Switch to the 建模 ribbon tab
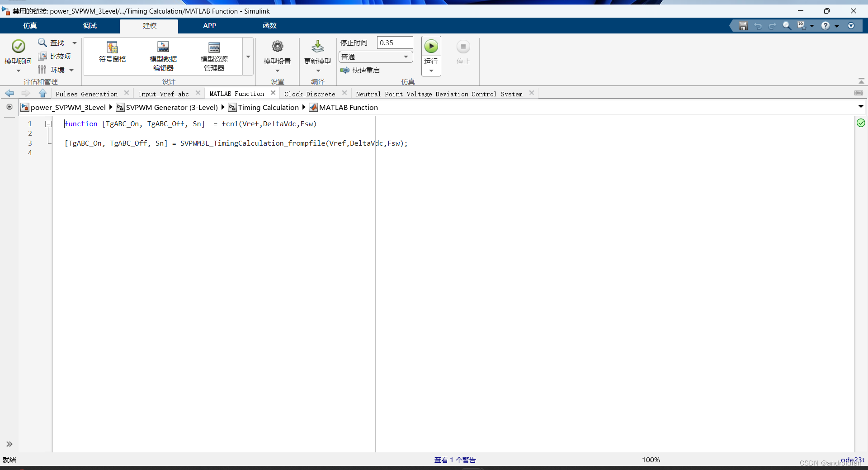This screenshot has height=470, width=868. click(150, 26)
